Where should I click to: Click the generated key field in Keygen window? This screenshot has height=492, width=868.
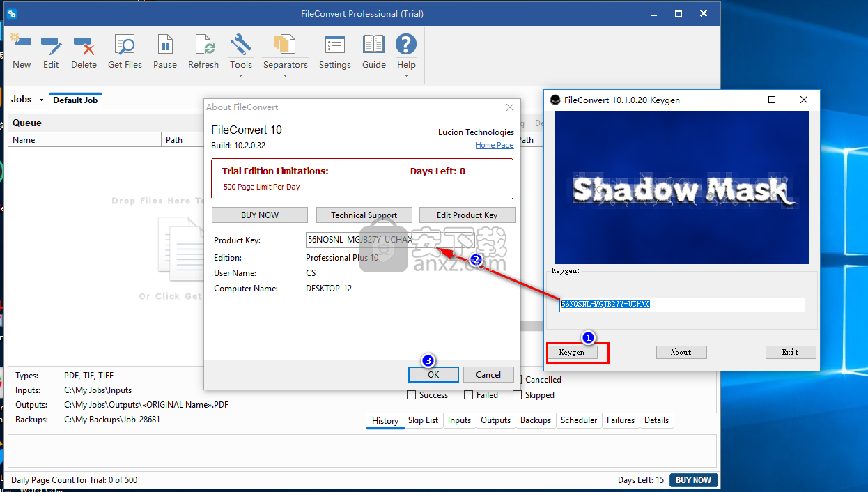point(682,305)
